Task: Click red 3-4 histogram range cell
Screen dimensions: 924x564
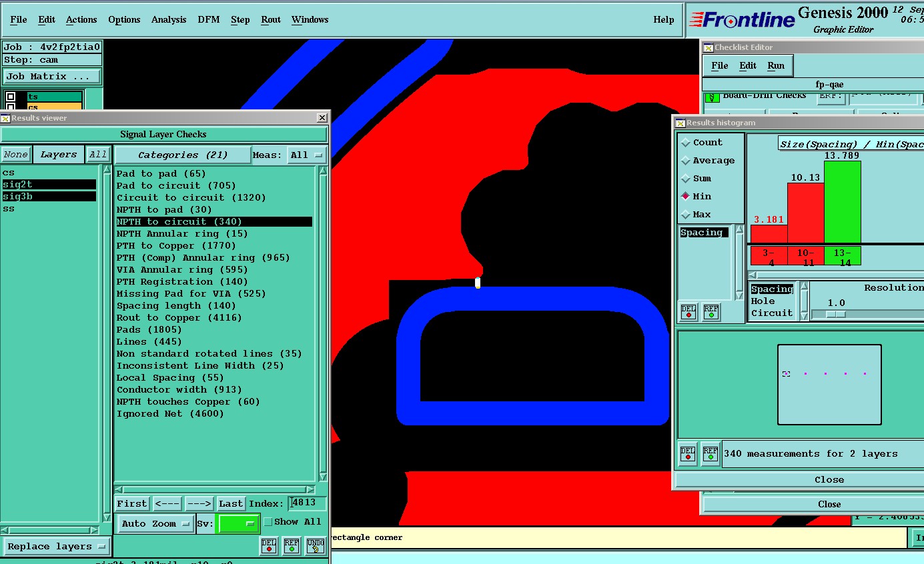Action: [x=769, y=256]
